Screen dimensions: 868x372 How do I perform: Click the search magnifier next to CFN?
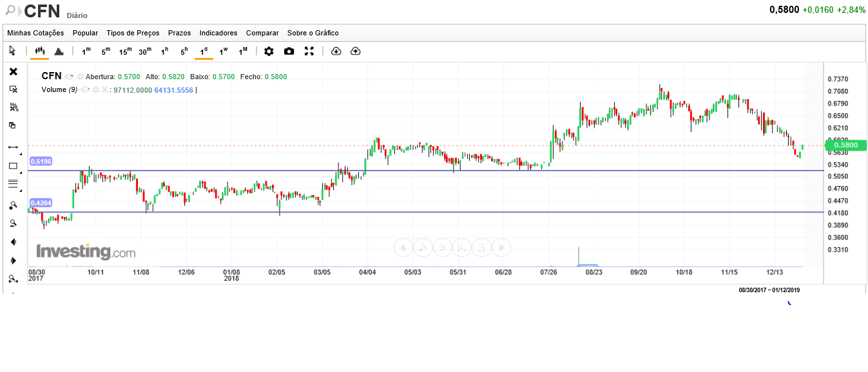point(10,10)
